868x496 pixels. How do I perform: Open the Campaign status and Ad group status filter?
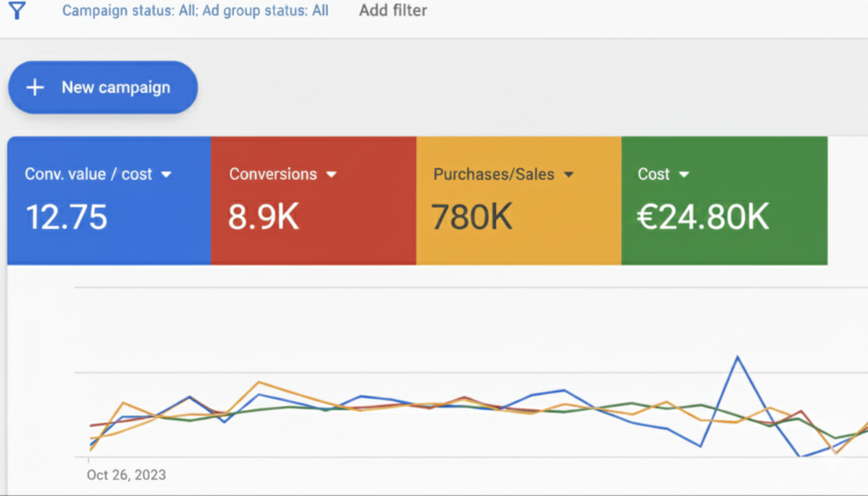click(x=195, y=10)
